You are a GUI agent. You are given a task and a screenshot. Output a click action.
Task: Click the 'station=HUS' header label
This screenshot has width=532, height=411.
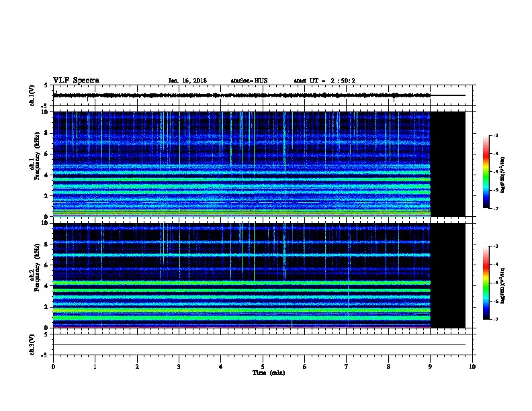(x=249, y=81)
